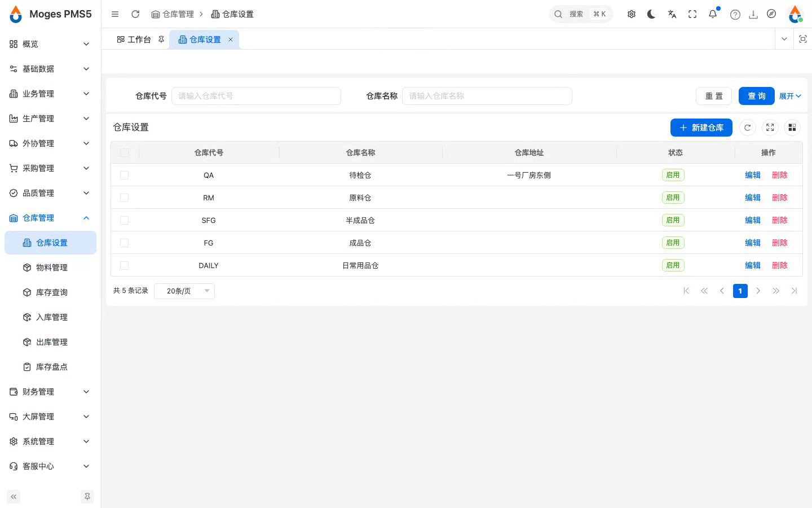Screen dimensions: 812x508
Task: Toggle the header fullscreen icon
Action: point(692,14)
